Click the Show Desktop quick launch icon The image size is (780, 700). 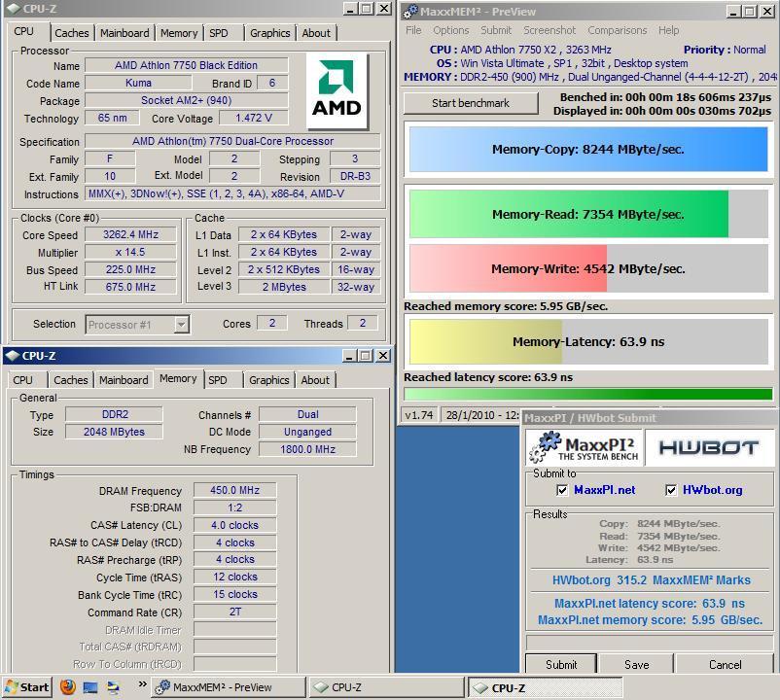tap(90, 687)
